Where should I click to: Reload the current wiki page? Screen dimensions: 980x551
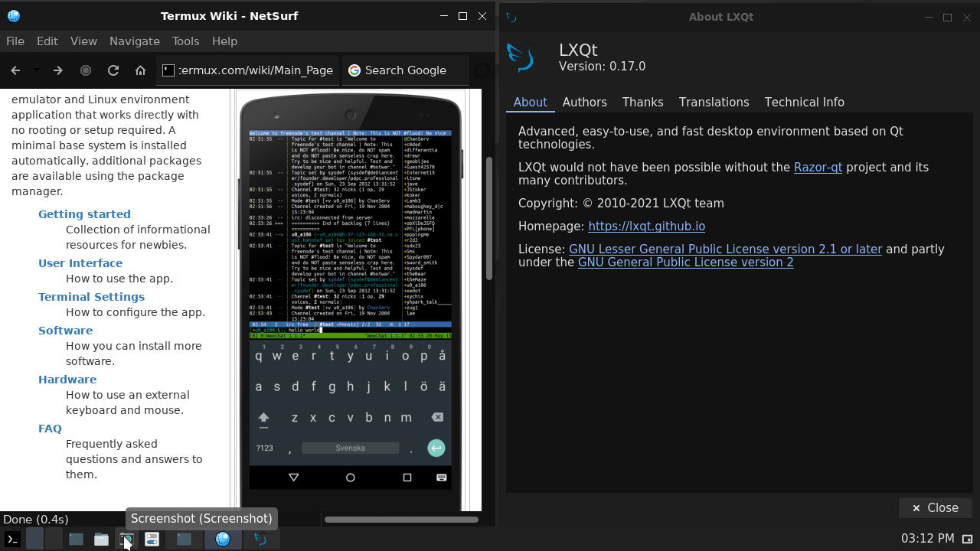pos(113,70)
